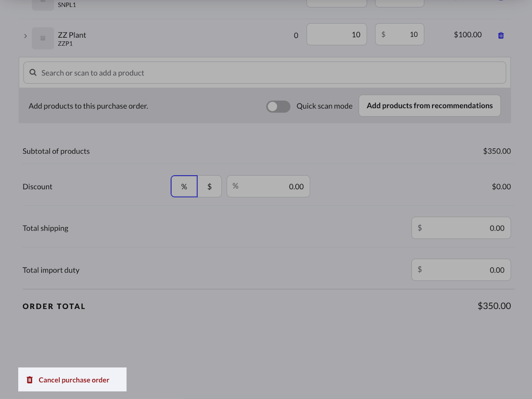Cancel purchase order button
Screen dimensions: 532x399
[72, 380]
